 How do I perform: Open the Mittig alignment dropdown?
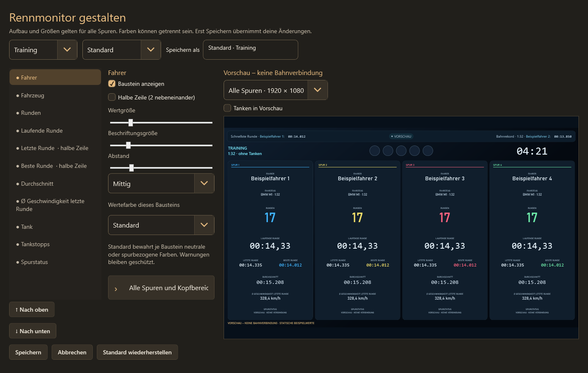click(161, 184)
